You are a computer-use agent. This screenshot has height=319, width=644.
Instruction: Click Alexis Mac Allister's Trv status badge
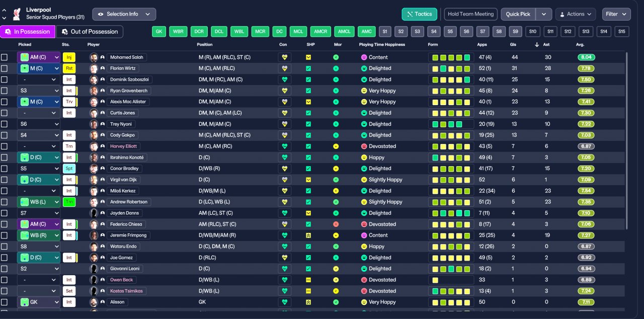point(69,102)
